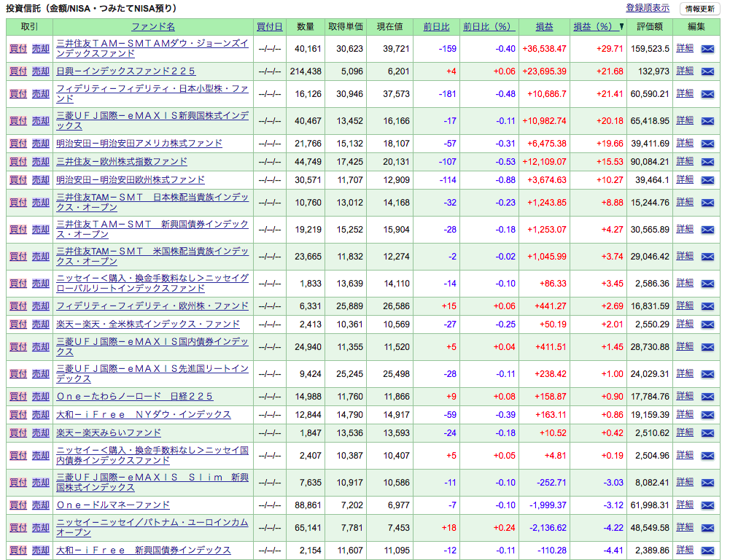Sort table by ファンド名 header

click(153, 27)
